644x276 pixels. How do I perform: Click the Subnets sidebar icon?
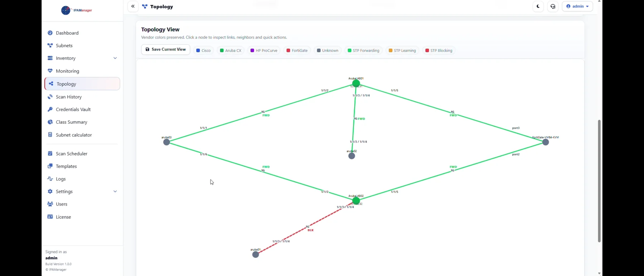pyautogui.click(x=50, y=45)
